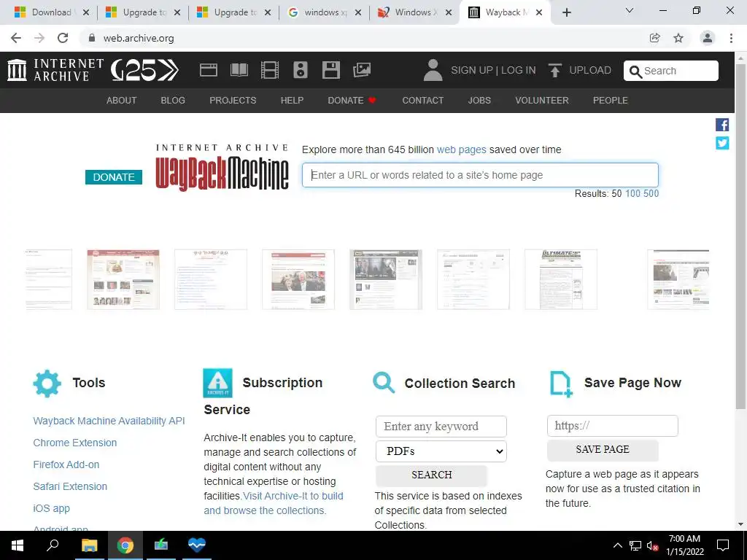Viewport: 747px width, 560px height.
Task: Open the Safari Extension link
Action: tap(70, 486)
